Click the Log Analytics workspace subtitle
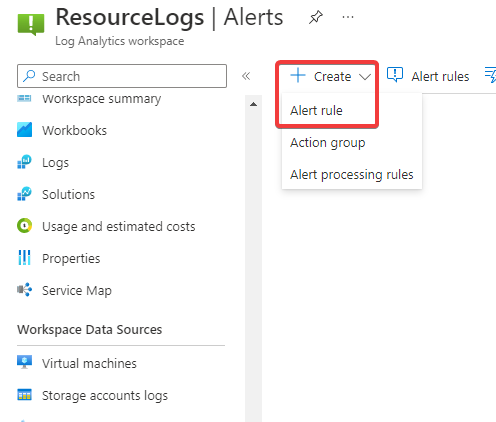Image resolution: width=496 pixels, height=422 pixels. [119, 41]
